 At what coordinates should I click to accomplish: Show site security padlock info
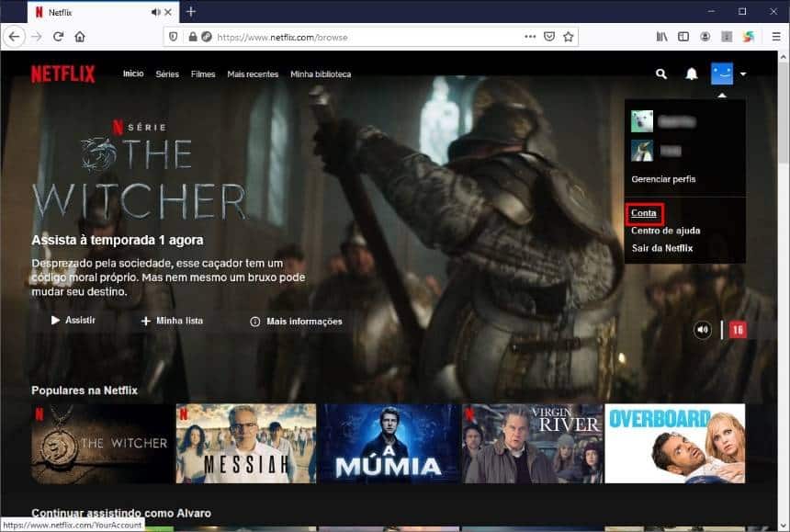[193, 37]
